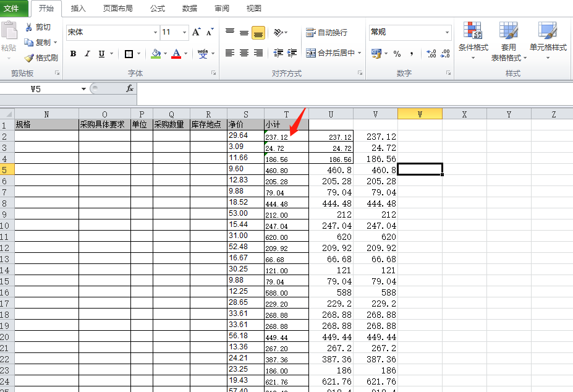Apply comma thousands separator style
This screenshot has width=573, height=392.
click(x=412, y=54)
